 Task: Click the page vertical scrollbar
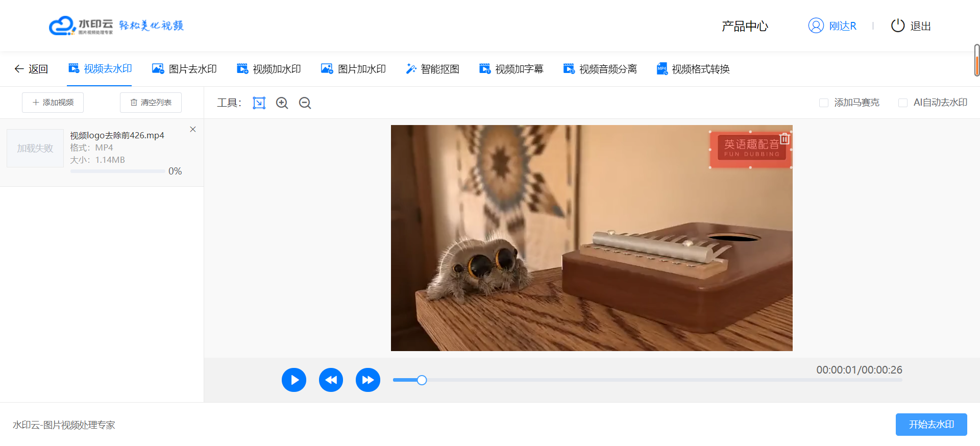tap(977, 60)
